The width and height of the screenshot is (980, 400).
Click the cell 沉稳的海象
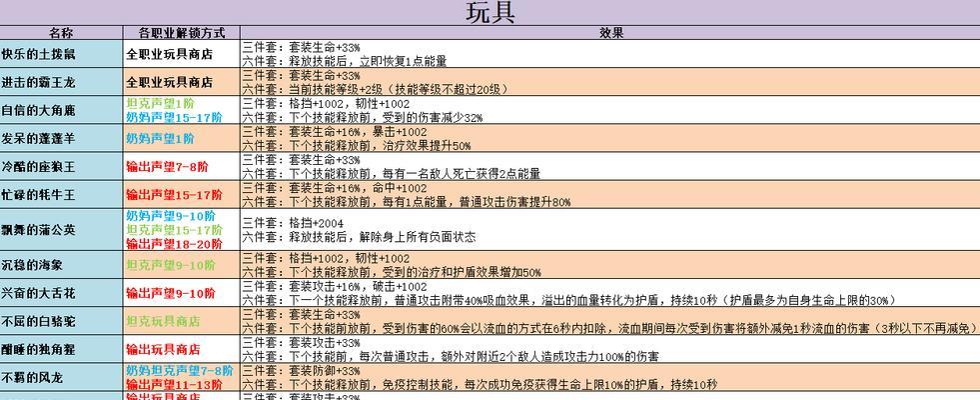pos(61,265)
